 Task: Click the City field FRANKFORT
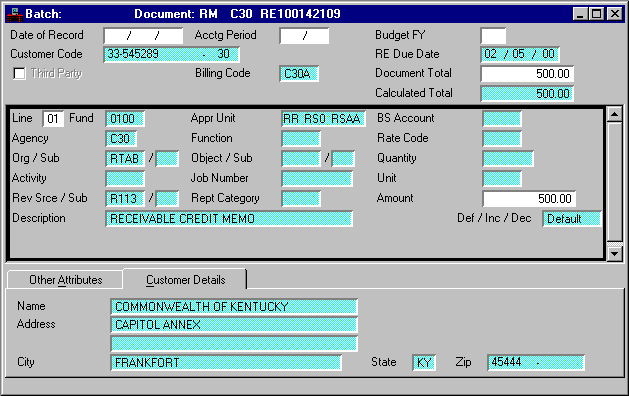pos(226,363)
